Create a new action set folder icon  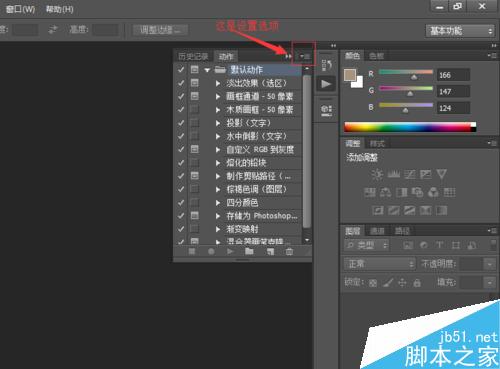(x=249, y=251)
